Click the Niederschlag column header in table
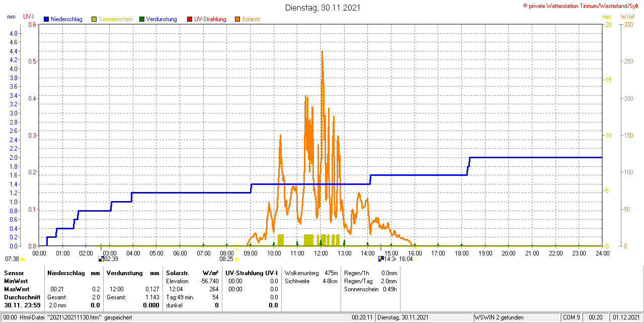This screenshot has width=644, height=323. pyautogui.click(x=66, y=273)
